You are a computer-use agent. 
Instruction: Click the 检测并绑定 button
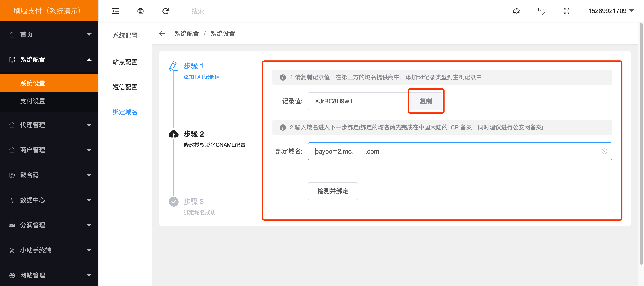coord(333,191)
